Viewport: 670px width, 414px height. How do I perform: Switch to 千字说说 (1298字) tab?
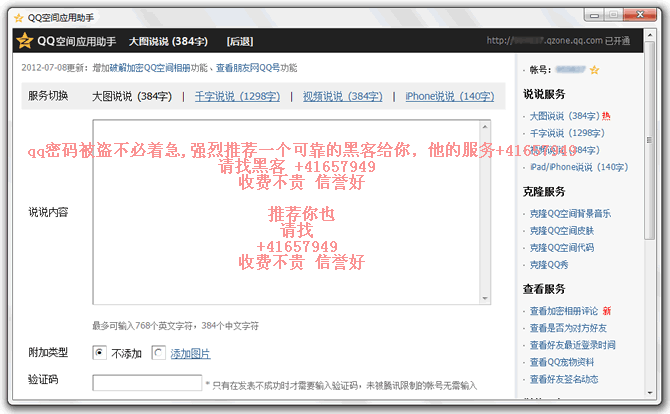click(237, 96)
